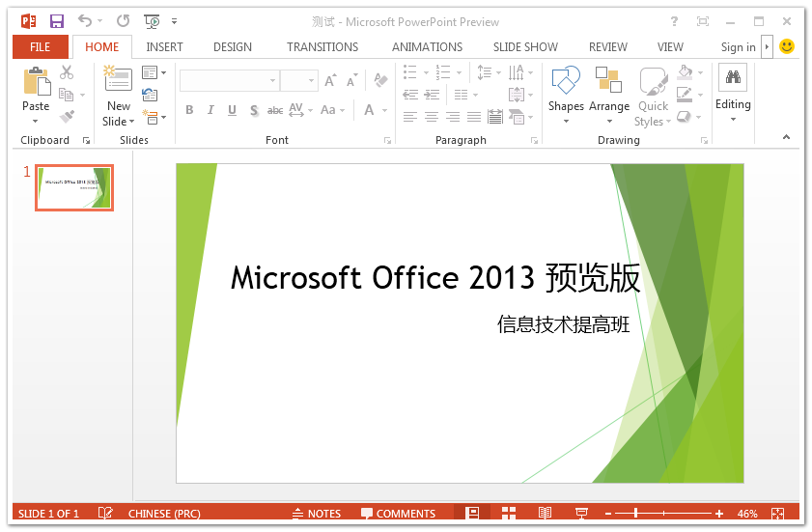Image resolution: width=812 pixels, height=532 pixels.
Task: Show the NOTES pane
Action: tap(317, 514)
